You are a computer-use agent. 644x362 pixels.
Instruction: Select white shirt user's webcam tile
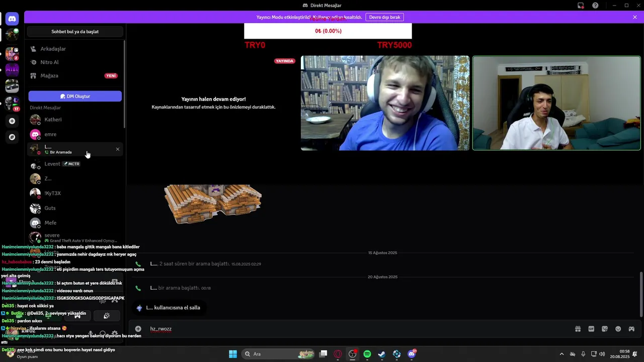click(556, 103)
